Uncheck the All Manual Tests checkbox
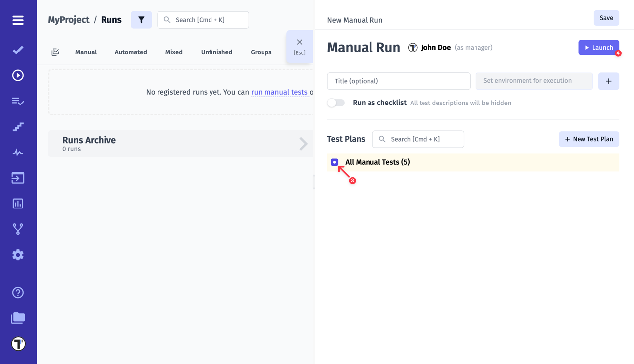 coord(334,162)
